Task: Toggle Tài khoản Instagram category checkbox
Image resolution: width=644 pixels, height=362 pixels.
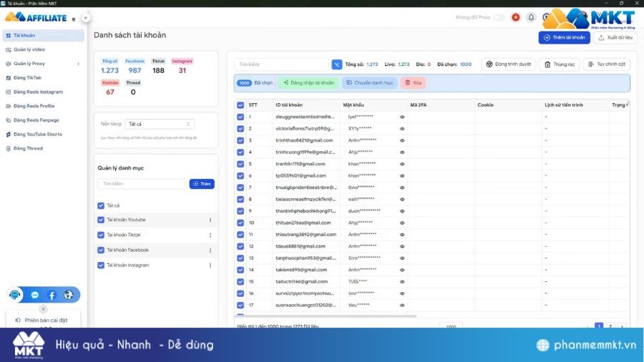Action: 101,265
